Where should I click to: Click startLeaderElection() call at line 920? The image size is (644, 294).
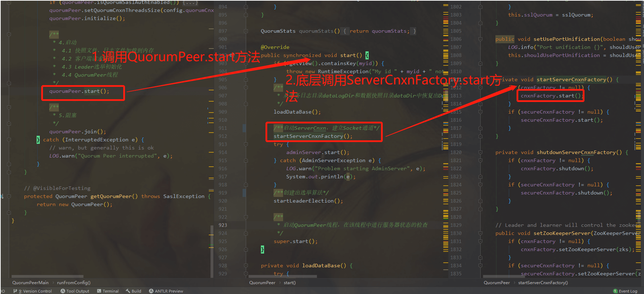pos(308,201)
